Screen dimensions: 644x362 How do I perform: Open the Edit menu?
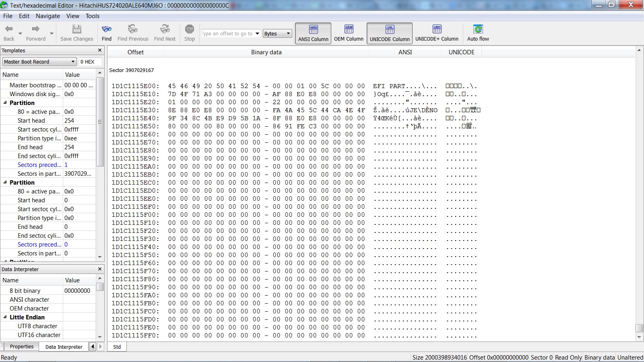pyautogui.click(x=24, y=16)
